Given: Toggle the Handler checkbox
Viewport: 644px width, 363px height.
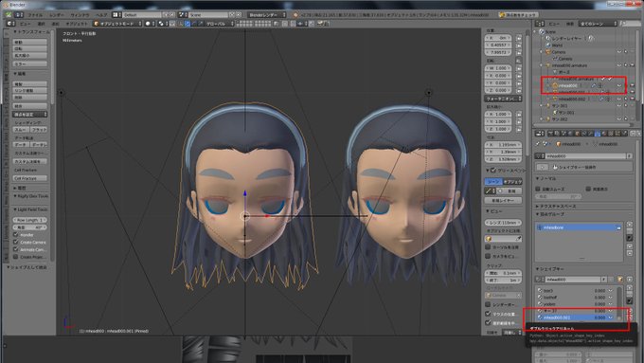Looking at the screenshot, I should (x=15, y=235).
